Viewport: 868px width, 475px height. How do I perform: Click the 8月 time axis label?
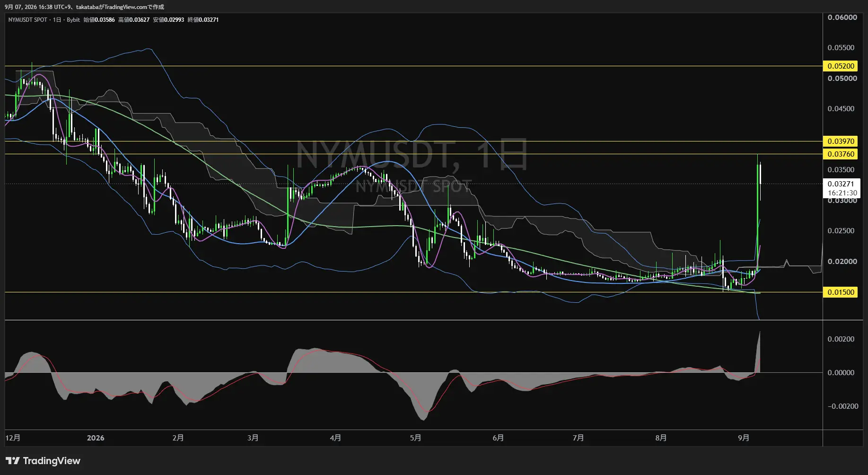[x=661, y=438]
